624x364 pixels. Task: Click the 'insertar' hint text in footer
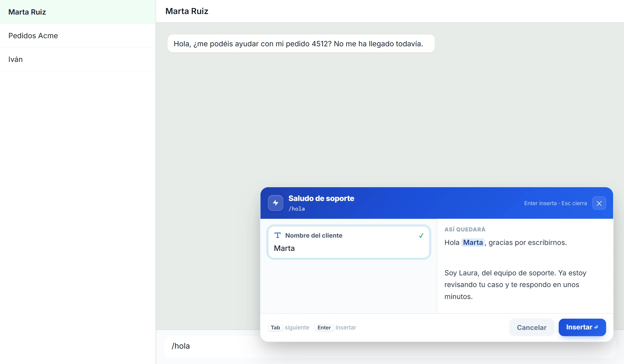tap(346, 328)
